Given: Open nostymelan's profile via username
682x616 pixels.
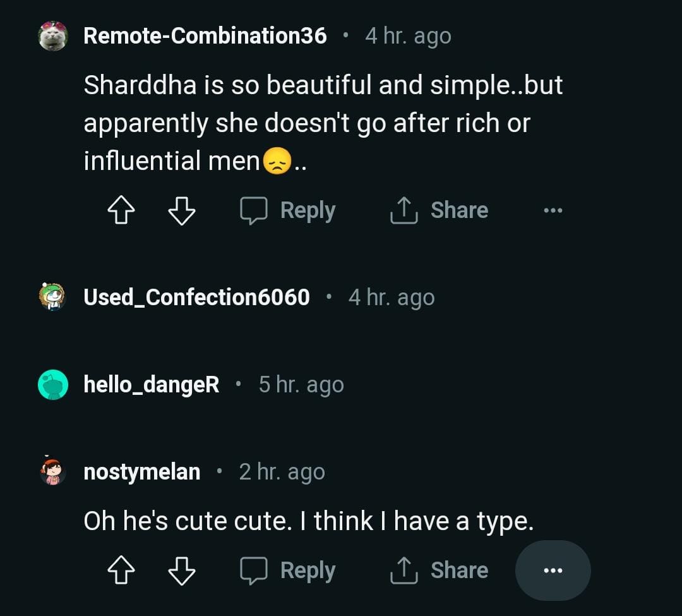Looking at the screenshot, I should (142, 471).
